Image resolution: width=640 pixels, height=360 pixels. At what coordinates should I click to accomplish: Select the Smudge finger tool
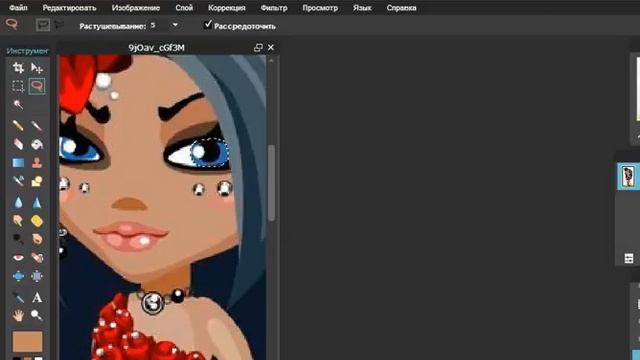(18, 221)
